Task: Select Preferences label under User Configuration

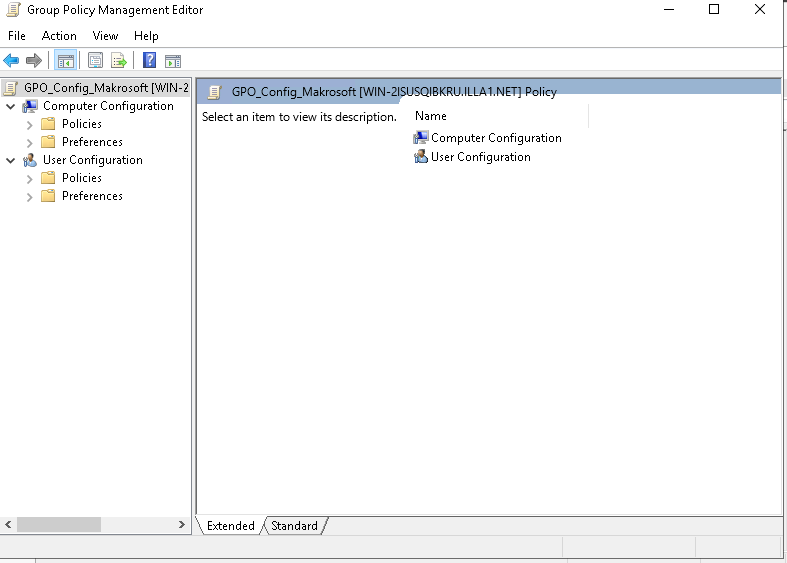Action: 92,196
